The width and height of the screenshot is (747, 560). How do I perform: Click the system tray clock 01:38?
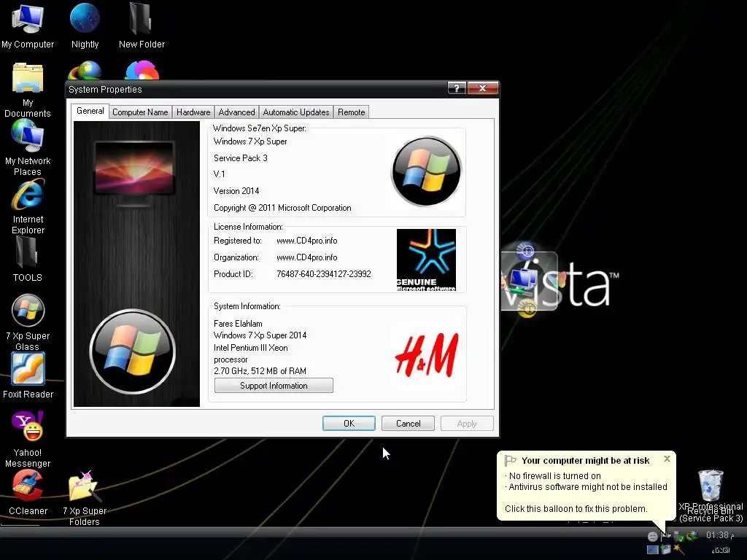point(720,535)
